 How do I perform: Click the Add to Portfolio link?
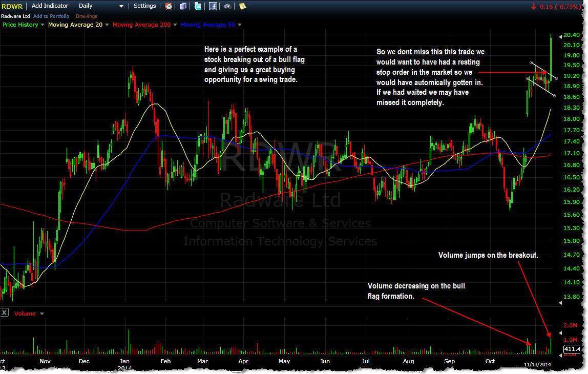[x=51, y=16]
